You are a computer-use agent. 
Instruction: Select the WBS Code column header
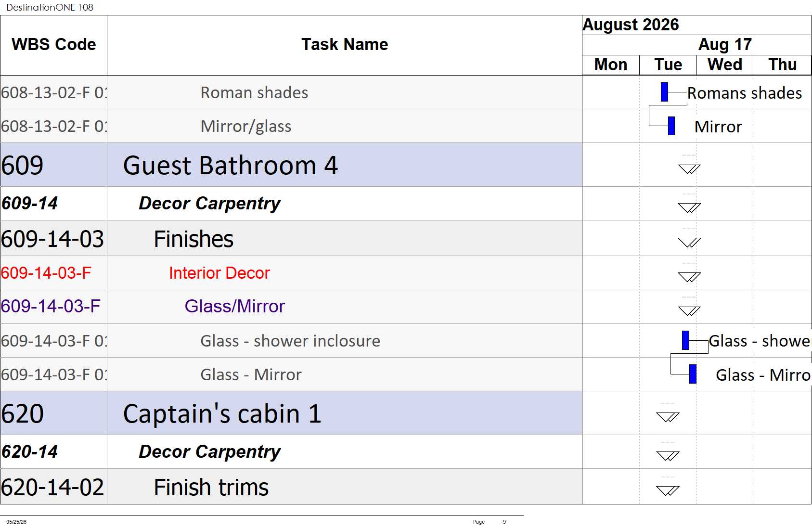point(53,45)
